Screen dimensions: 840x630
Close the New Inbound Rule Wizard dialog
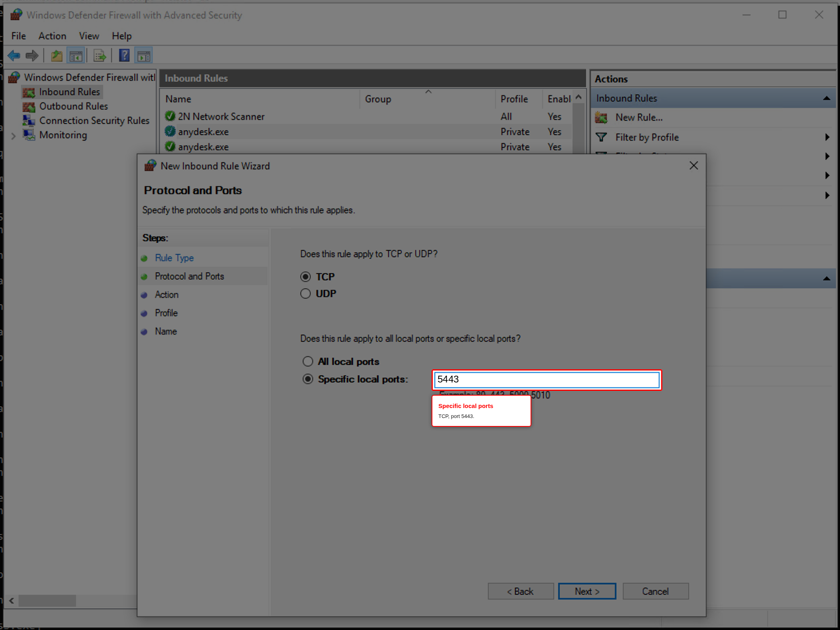coord(693,166)
